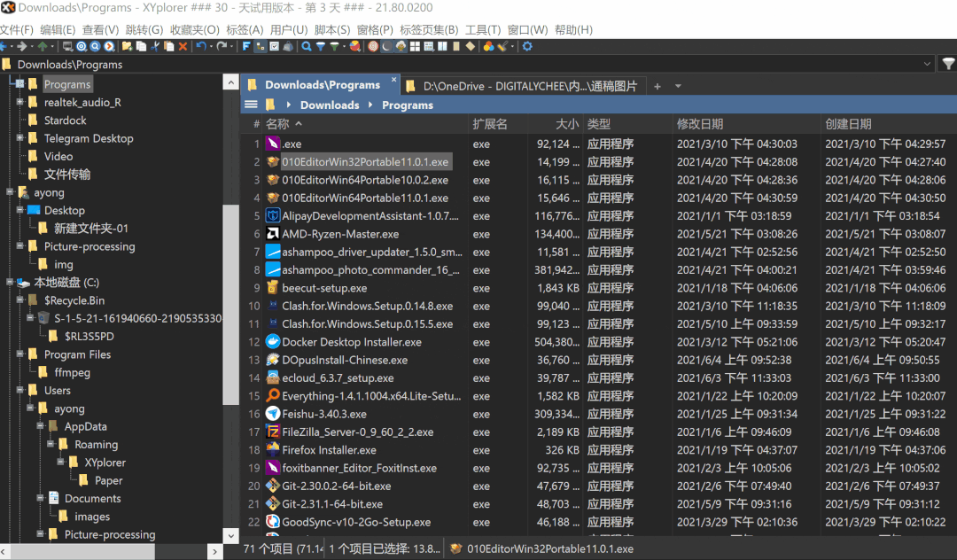
Task: Click the folder tree's vertical scrollbar thumb
Action: tap(231, 305)
